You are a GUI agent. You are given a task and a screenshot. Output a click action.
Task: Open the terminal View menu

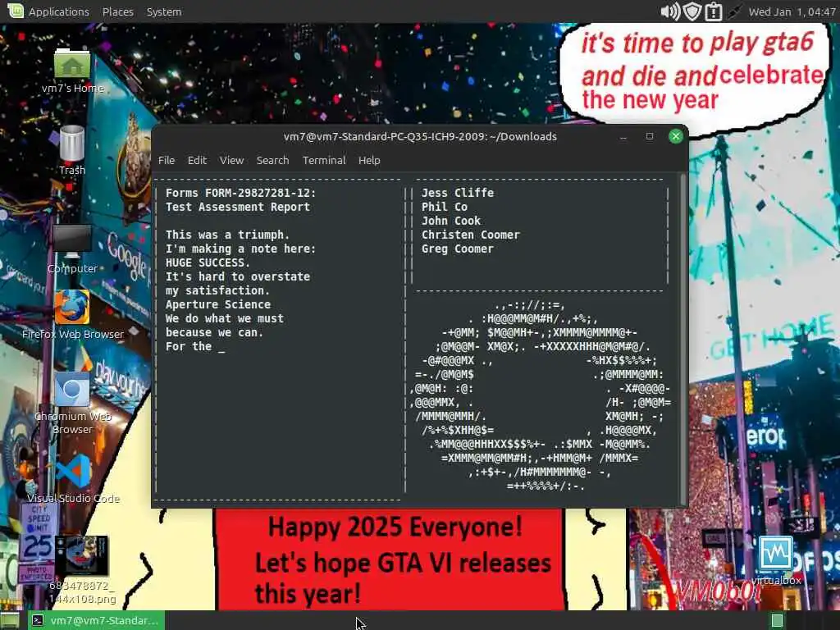(x=231, y=160)
